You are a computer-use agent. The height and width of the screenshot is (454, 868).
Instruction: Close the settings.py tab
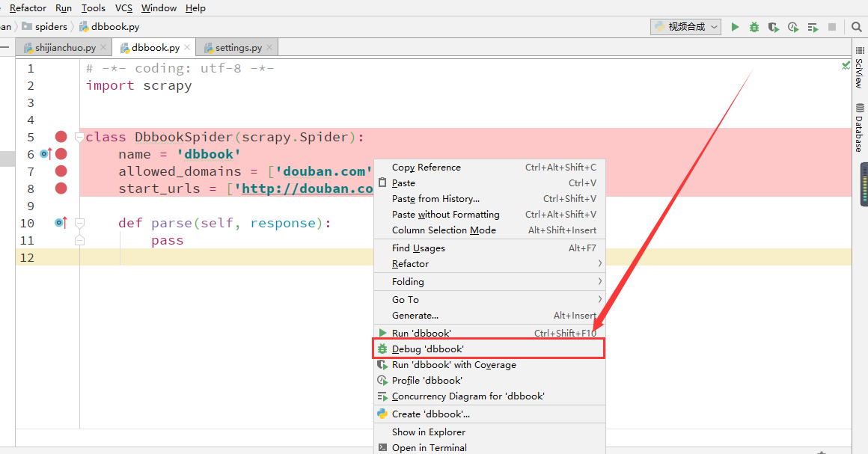[269, 48]
